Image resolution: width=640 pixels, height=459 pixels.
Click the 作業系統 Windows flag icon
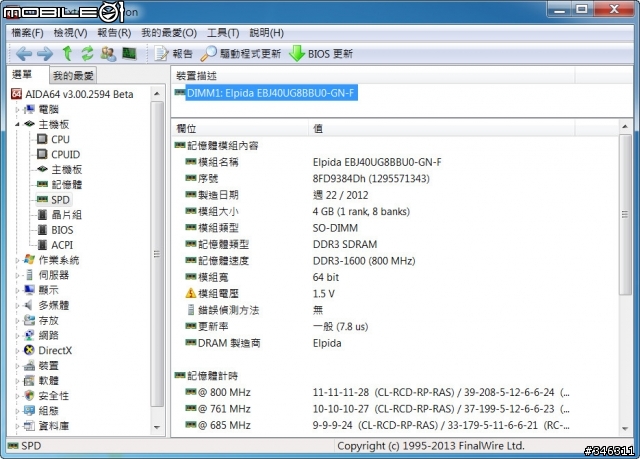[29, 259]
